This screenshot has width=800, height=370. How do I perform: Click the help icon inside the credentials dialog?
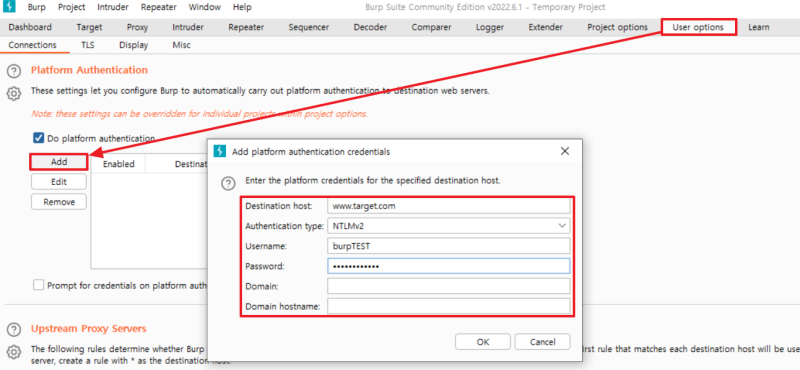click(x=229, y=184)
